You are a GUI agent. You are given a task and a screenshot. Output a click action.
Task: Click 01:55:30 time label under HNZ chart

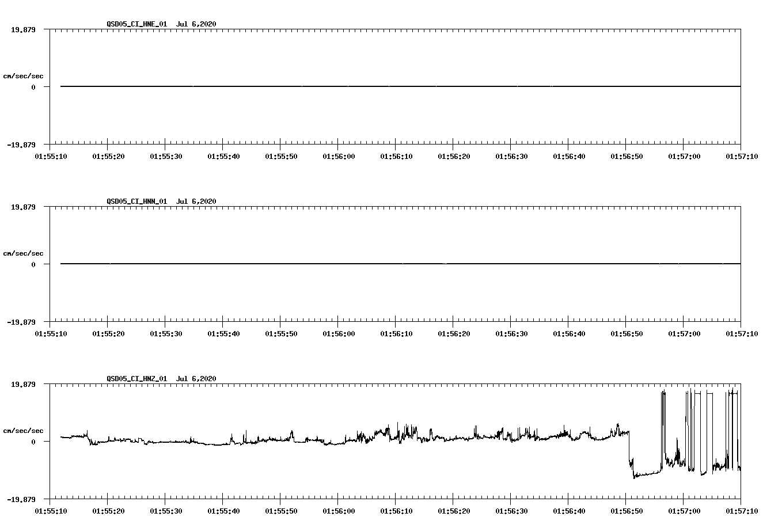tap(165, 511)
